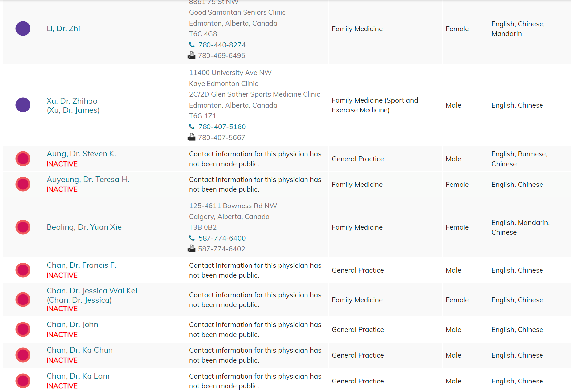Click red status dot beside Dr. Francis Chan
The height and width of the screenshot is (392, 571).
coord(23,270)
